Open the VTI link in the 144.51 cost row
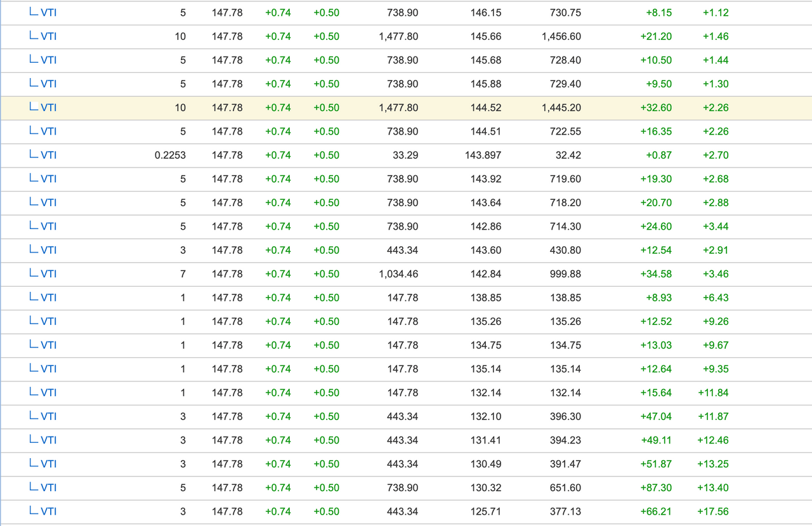 point(48,131)
